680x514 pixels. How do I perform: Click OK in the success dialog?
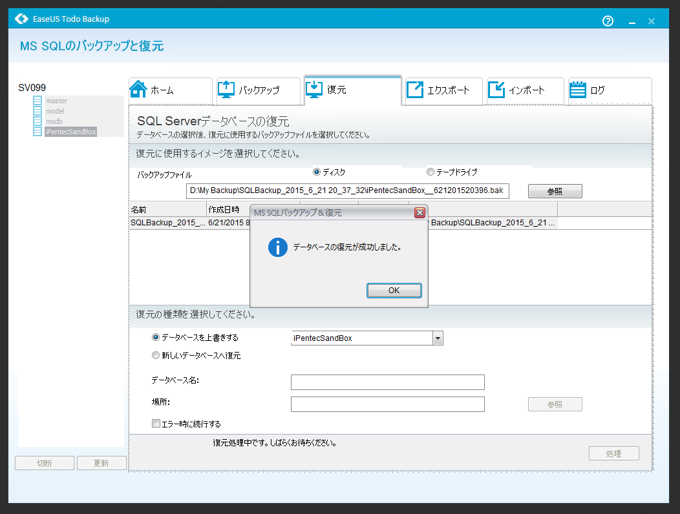(394, 290)
